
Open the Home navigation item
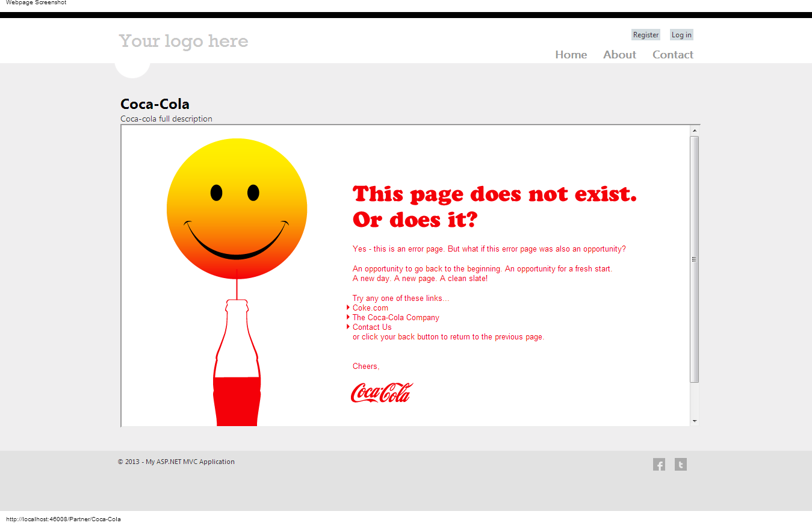pos(571,54)
